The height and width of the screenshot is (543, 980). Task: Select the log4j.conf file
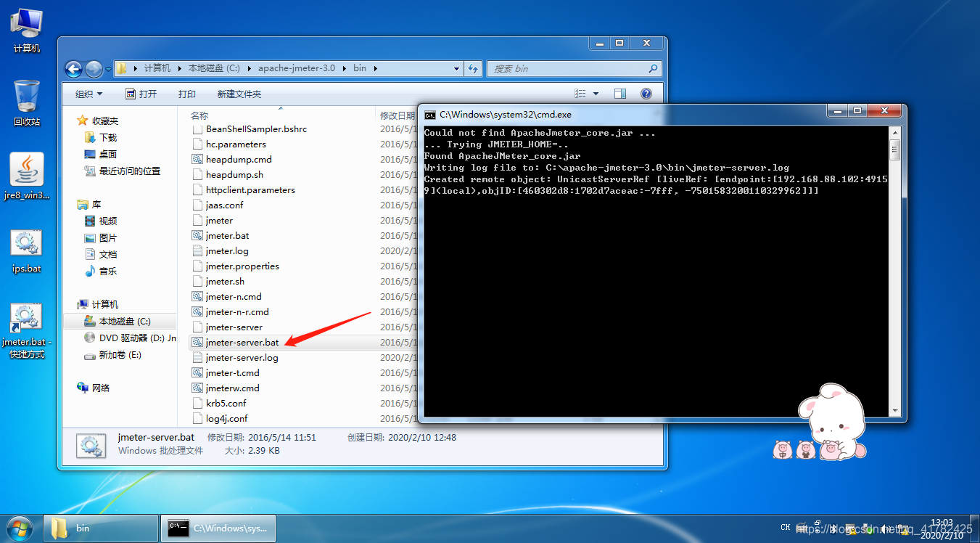click(x=226, y=418)
